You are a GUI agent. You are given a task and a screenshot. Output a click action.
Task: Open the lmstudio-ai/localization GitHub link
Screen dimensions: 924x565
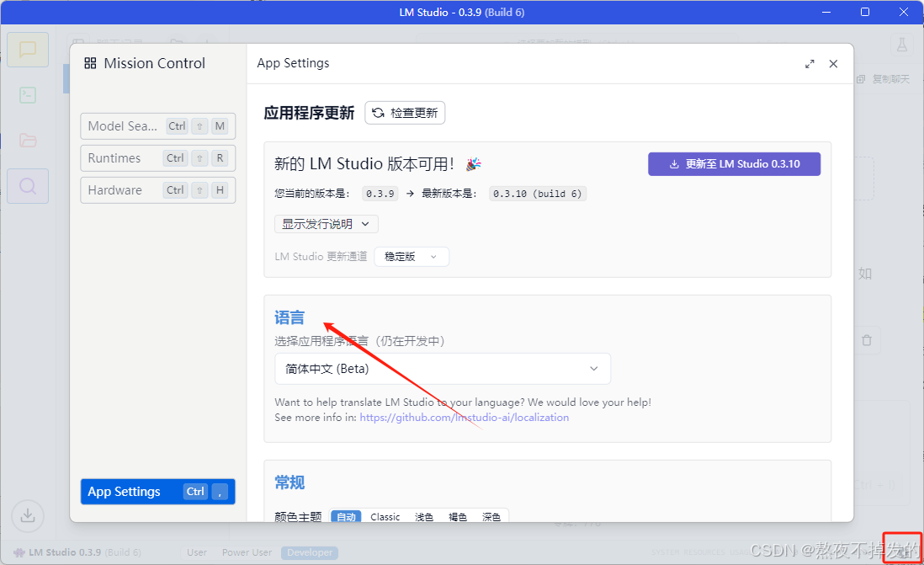point(465,418)
